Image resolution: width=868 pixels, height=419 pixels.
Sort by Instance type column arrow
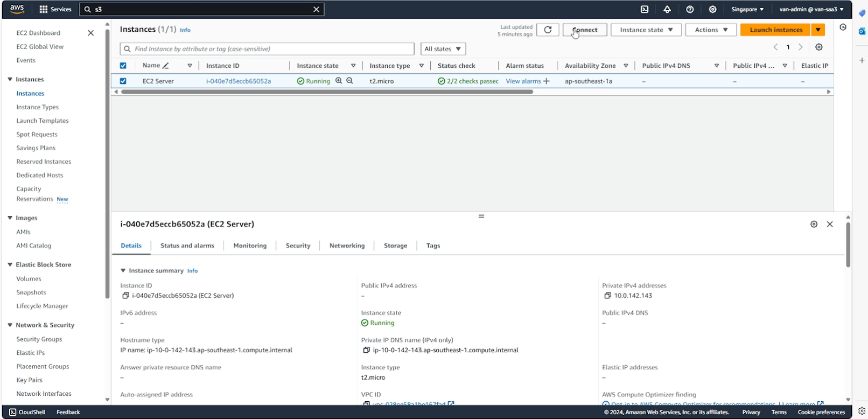[x=421, y=66]
